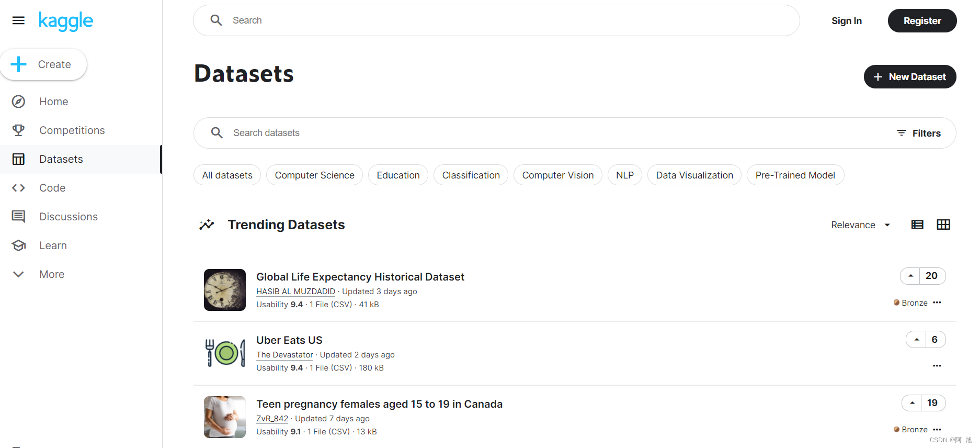Click the Register button
The image size is (980, 448).
(922, 20)
